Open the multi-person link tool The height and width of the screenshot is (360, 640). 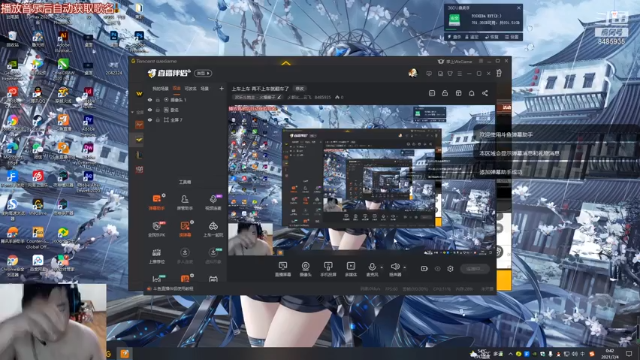(x=184, y=256)
